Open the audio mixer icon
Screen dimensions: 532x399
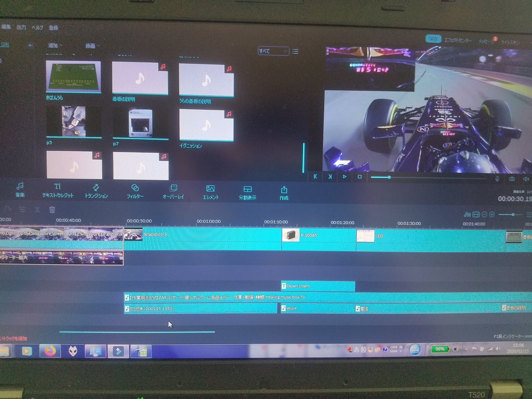pyautogui.click(x=467, y=214)
